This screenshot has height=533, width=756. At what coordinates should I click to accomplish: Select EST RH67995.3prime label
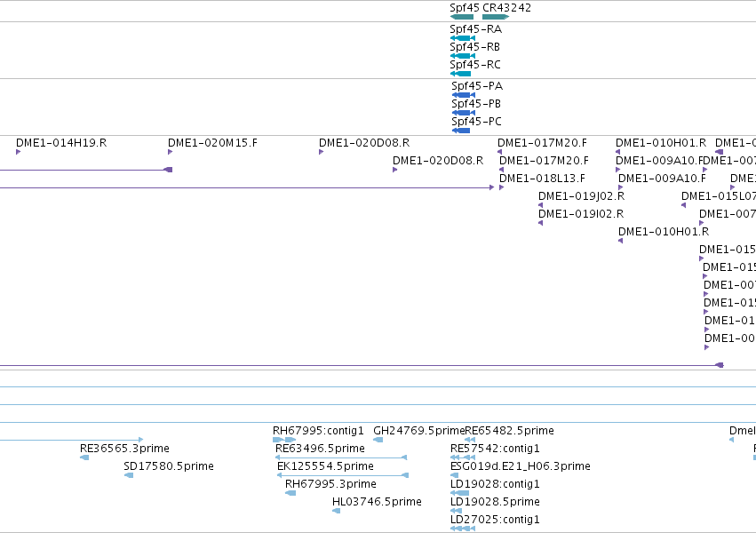[x=330, y=484]
